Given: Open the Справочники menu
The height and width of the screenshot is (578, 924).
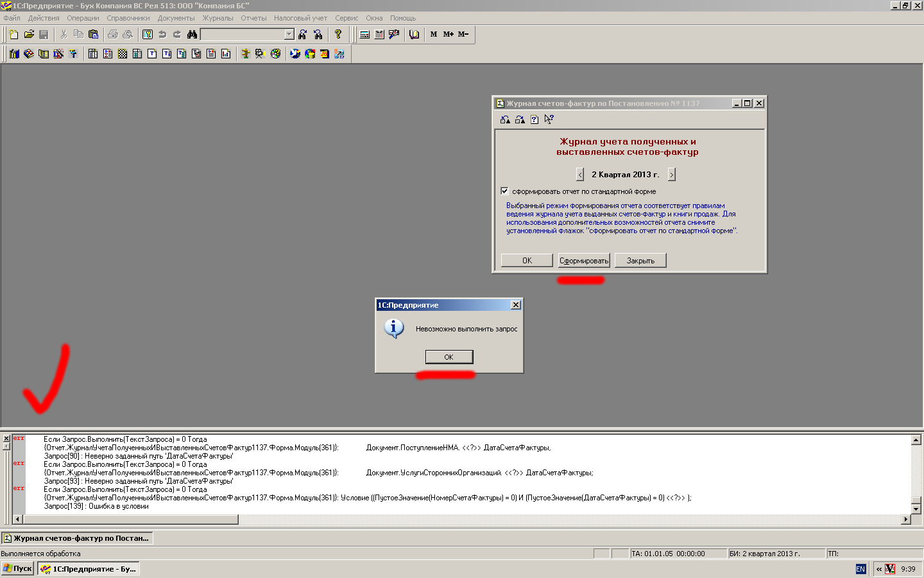Looking at the screenshot, I should click(128, 18).
